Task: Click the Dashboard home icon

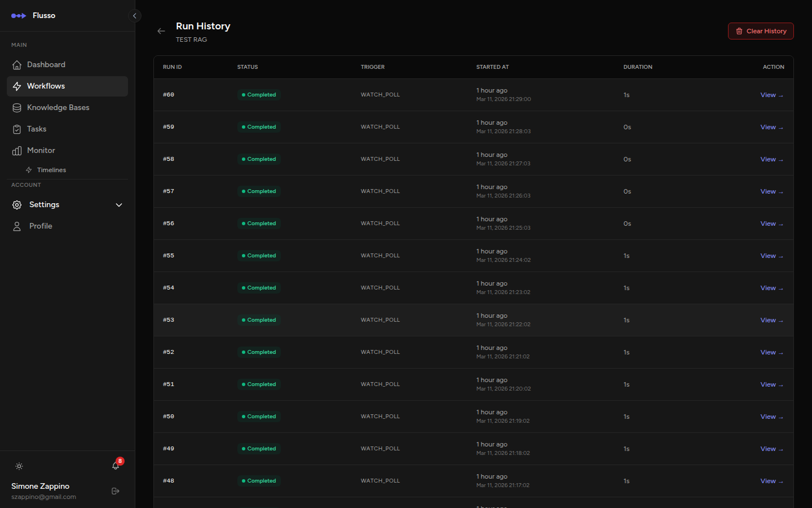Action: pos(17,65)
